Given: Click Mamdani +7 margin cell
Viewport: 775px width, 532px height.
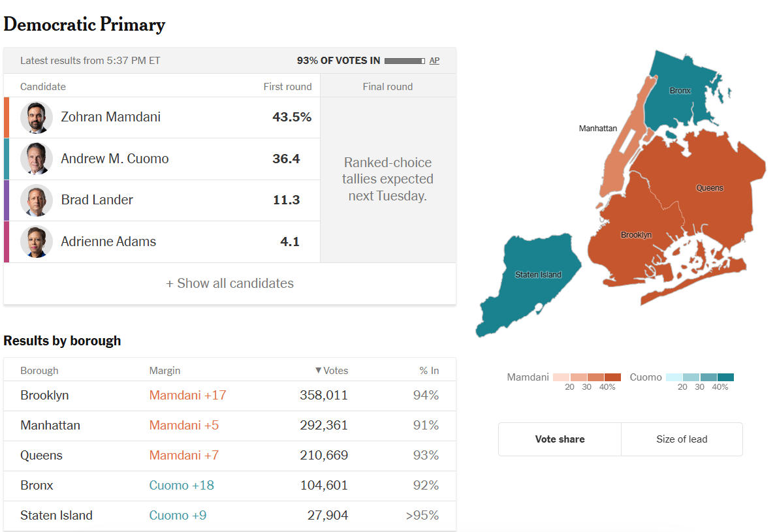Looking at the screenshot, I should pos(184,456).
